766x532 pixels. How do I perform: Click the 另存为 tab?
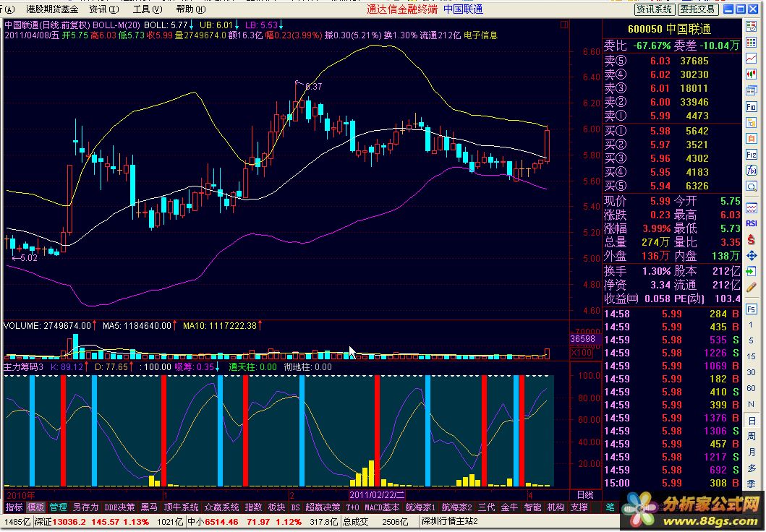pyautogui.click(x=85, y=507)
